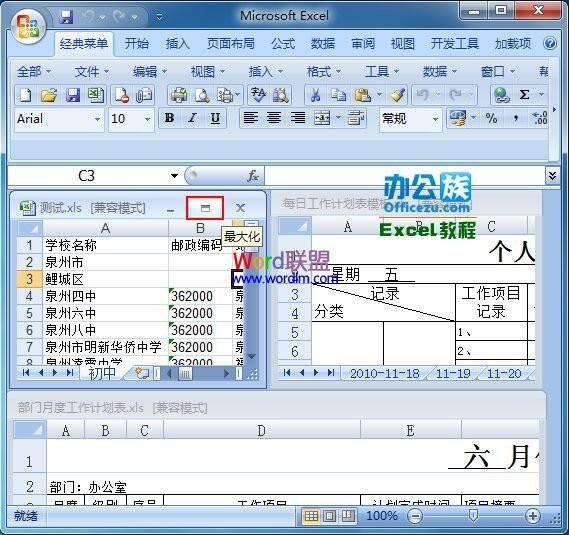Image resolution: width=569 pixels, height=535 pixels.
Task: Toggle Bold formatting
Action: pos(169,118)
